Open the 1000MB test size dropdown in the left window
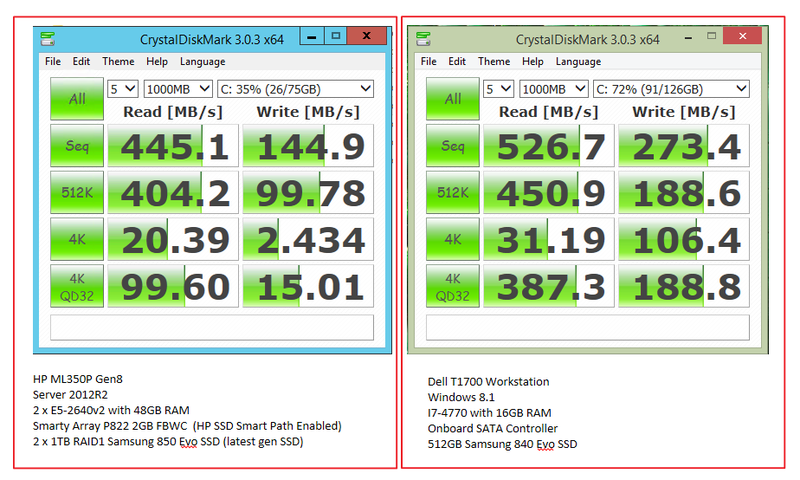Screen dimensions: 800x480 [178, 89]
